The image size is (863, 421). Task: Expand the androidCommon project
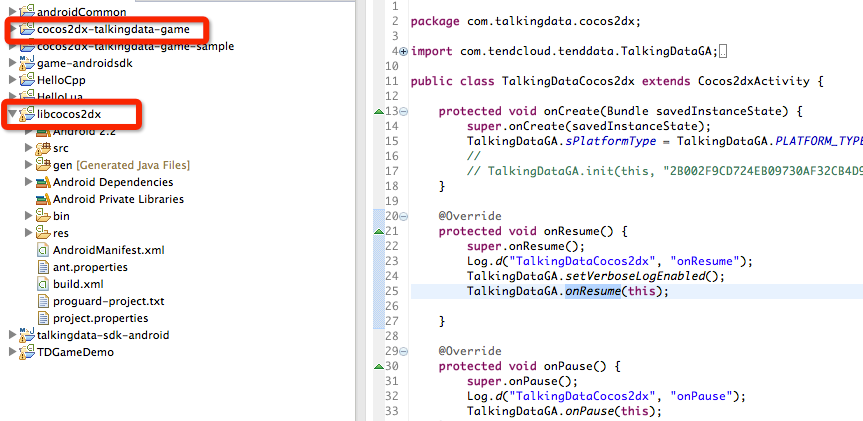[x=13, y=12]
